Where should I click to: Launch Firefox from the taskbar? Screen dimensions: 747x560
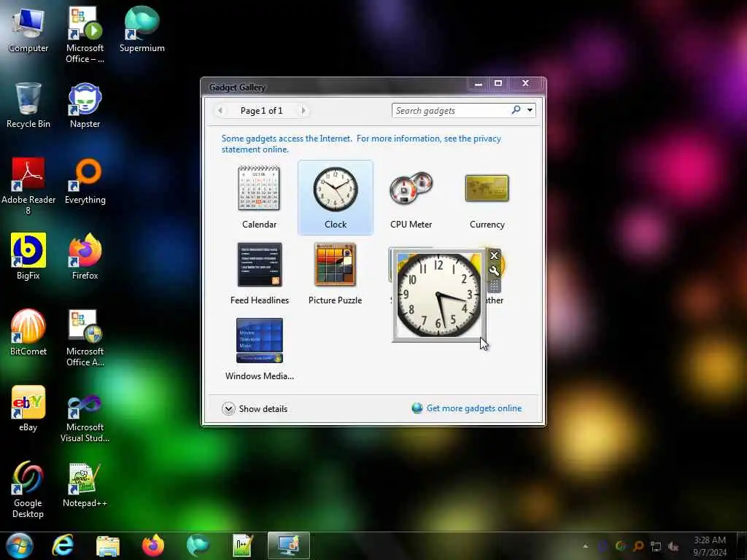click(152, 545)
